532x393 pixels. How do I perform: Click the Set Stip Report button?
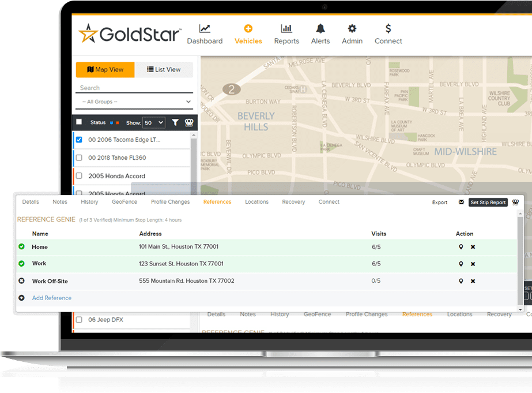tap(488, 203)
